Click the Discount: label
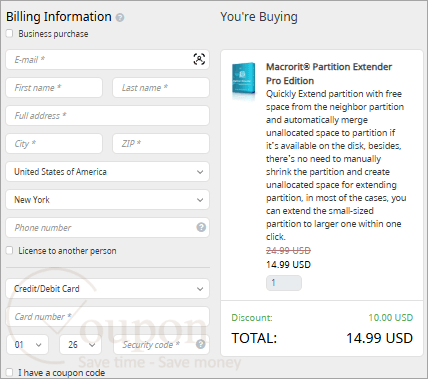 coord(252,317)
